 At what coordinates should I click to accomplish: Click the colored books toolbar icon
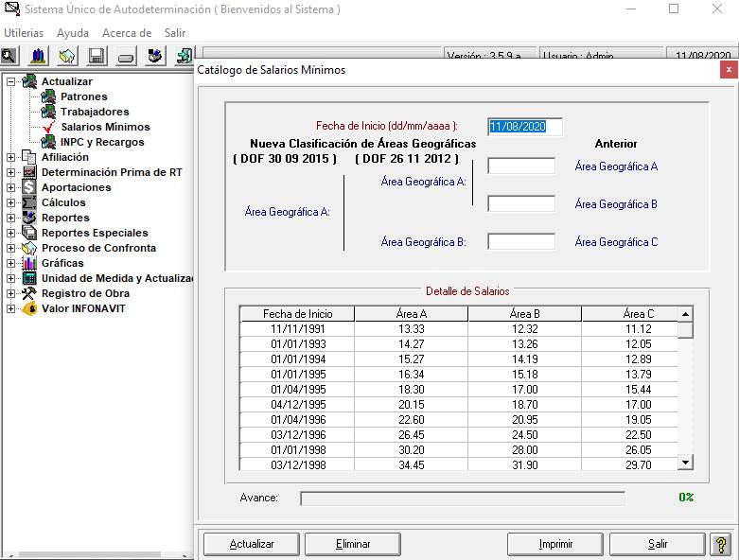[38, 57]
